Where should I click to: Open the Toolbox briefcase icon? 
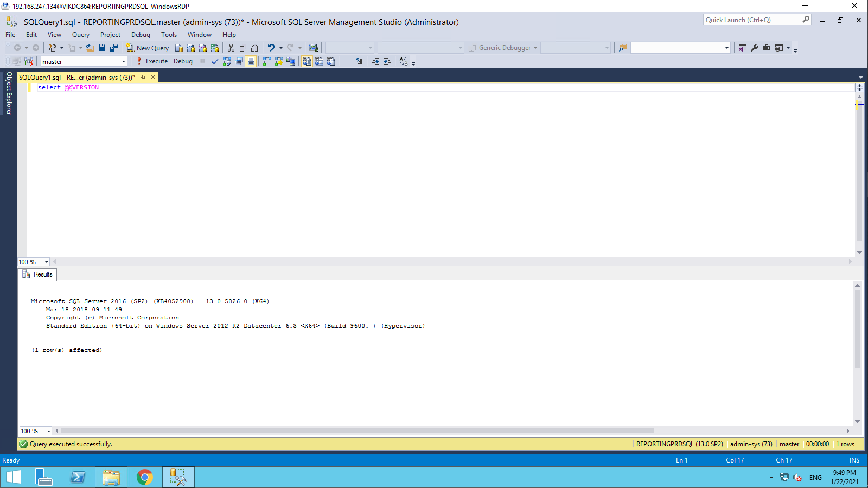coord(767,48)
